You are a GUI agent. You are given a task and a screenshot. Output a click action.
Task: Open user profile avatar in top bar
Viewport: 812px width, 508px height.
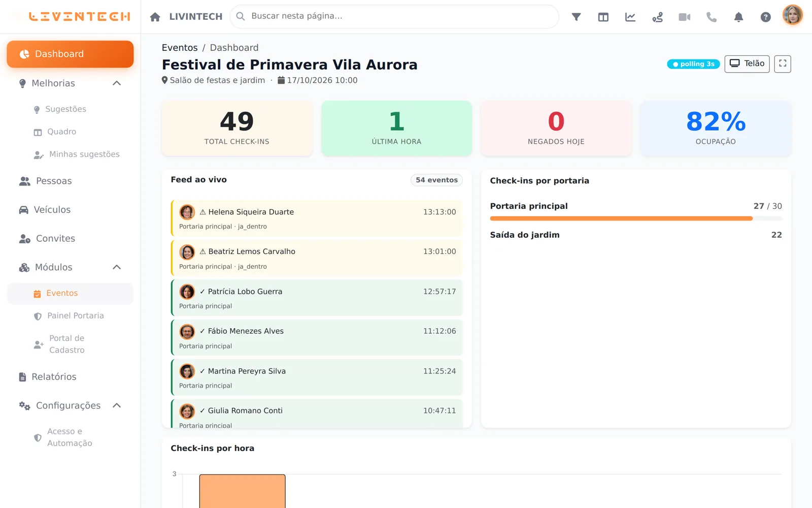pos(792,15)
